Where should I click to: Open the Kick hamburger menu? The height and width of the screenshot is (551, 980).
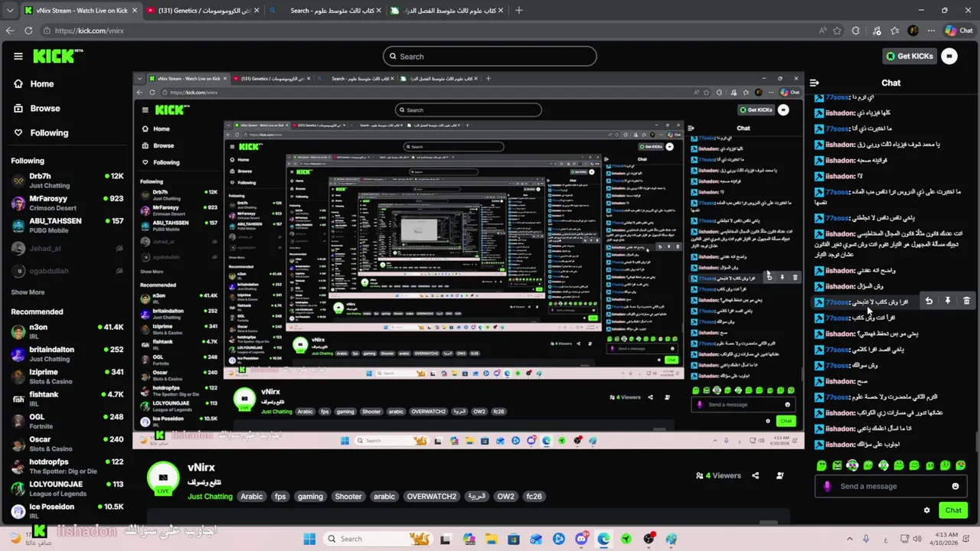pyautogui.click(x=18, y=56)
